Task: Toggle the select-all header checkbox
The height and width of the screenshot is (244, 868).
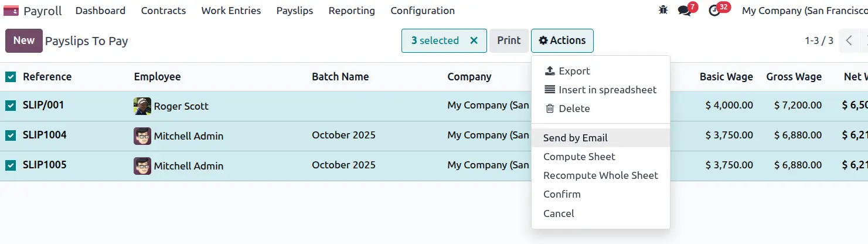Action: point(11,77)
